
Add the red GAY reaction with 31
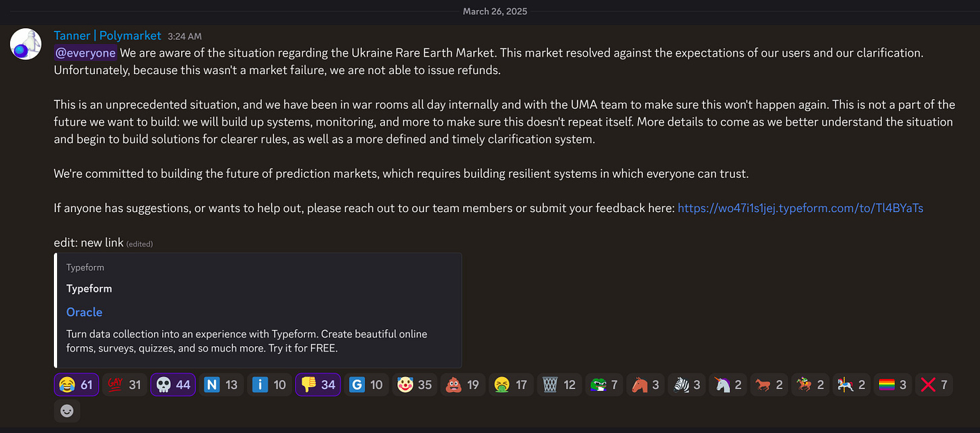pyautogui.click(x=125, y=385)
